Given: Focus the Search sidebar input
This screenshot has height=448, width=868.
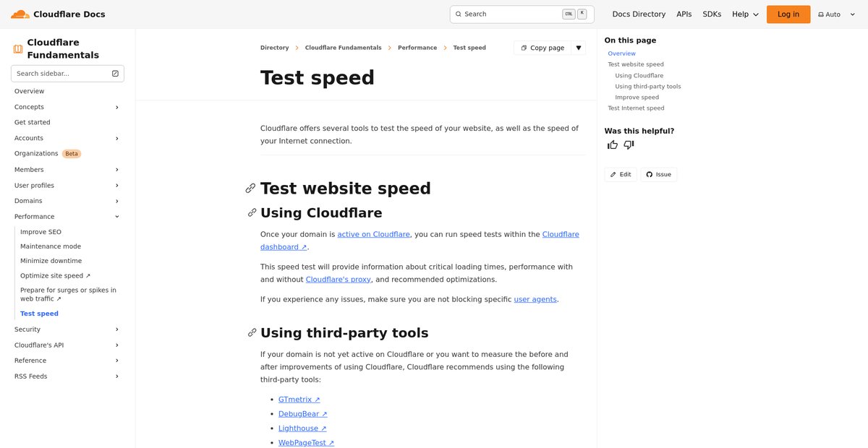Looking at the screenshot, I should 67,74.
